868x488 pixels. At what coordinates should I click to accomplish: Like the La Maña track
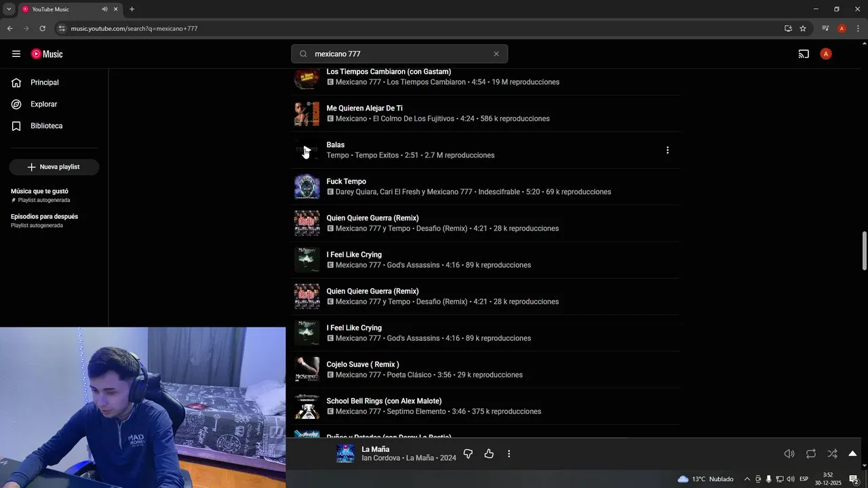click(x=489, y=453)
